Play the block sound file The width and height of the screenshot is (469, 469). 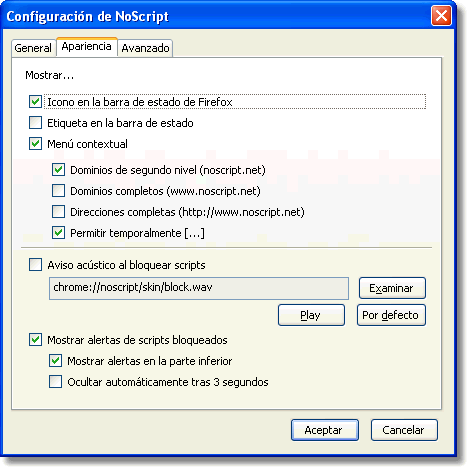pyautogui.click(x=311, y=315)
